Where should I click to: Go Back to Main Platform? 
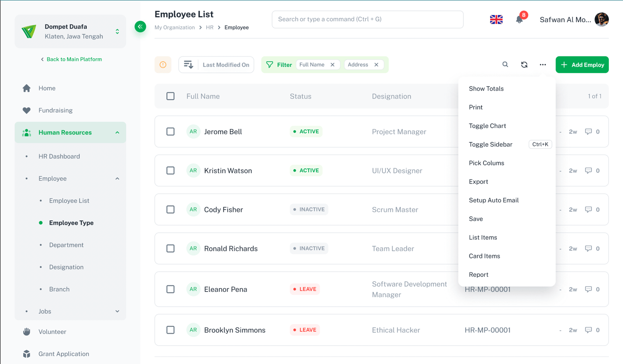click(x=71, y=59)
